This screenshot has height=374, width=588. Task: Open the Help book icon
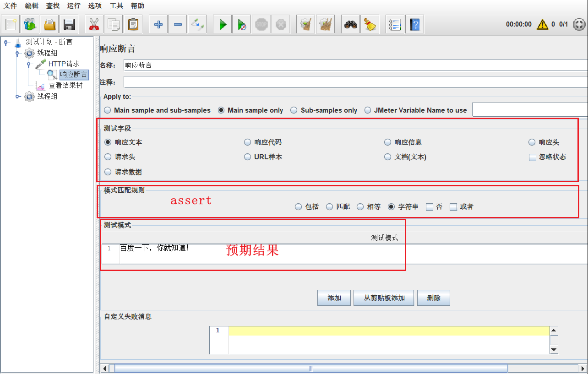414,24
